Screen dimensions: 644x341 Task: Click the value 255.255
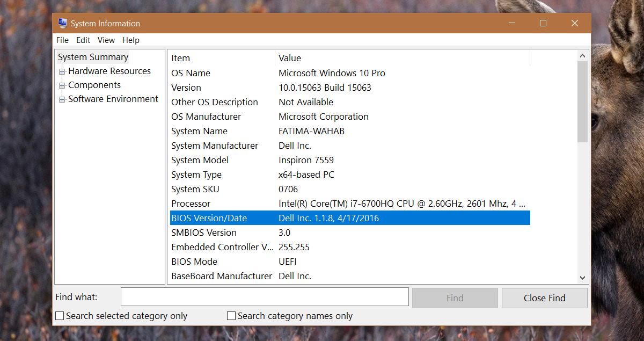294,247
